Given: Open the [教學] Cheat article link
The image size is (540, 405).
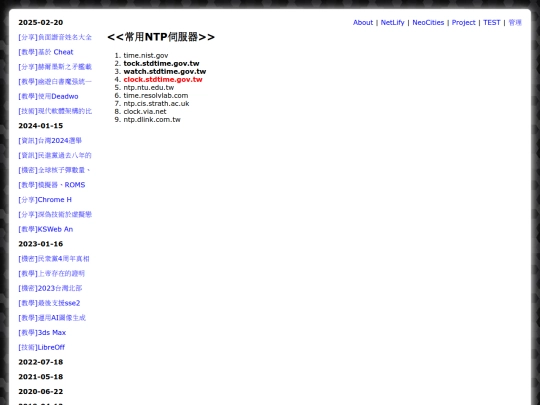Looking at the screenshot, I should click(x=46, y=52).
